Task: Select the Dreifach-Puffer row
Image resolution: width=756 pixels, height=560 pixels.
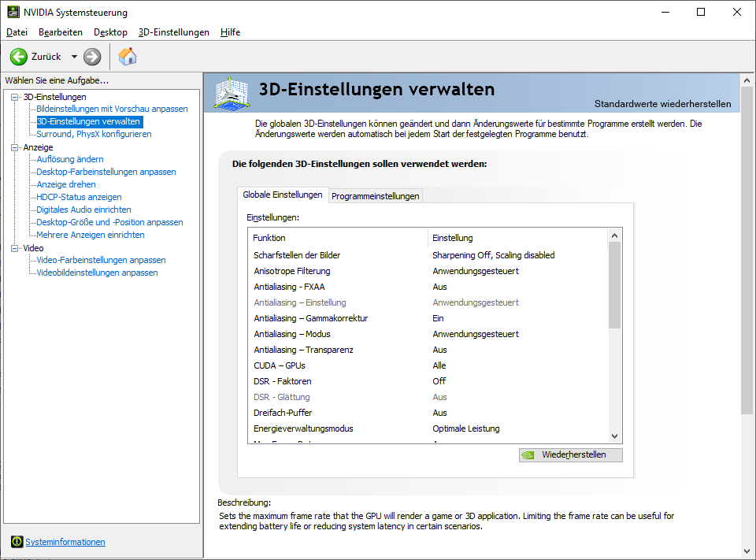Action: click(x=428, y=413)
